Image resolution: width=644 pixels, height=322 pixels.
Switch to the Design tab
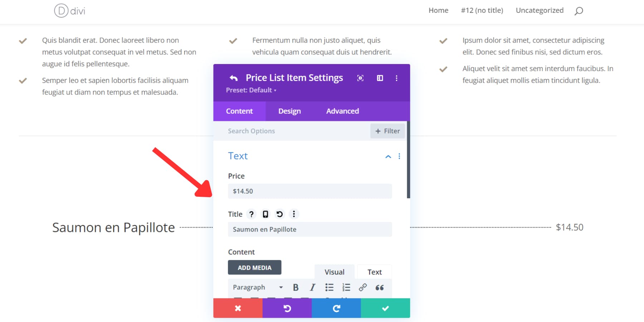[289, 111]
